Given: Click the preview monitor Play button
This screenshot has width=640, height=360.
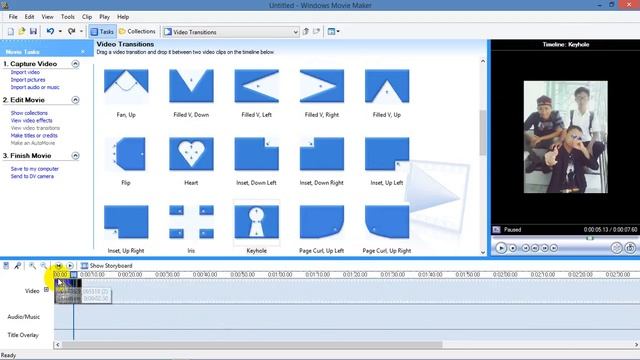Looking at the screenshot, I should point(501,248).
